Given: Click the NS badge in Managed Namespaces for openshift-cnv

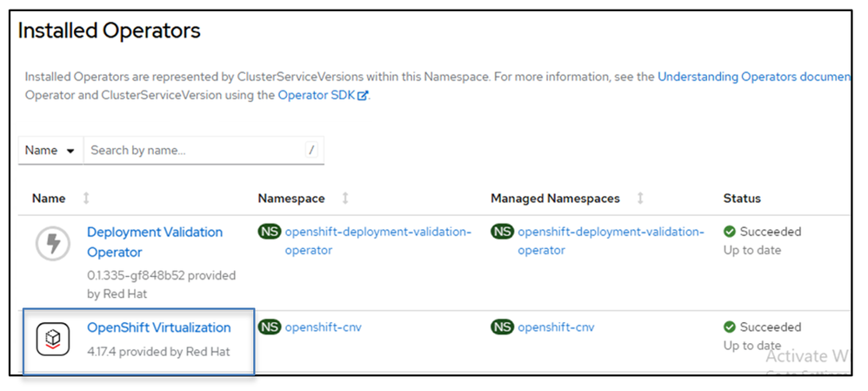Looking at the screenshot, I should tap(502, 327).
